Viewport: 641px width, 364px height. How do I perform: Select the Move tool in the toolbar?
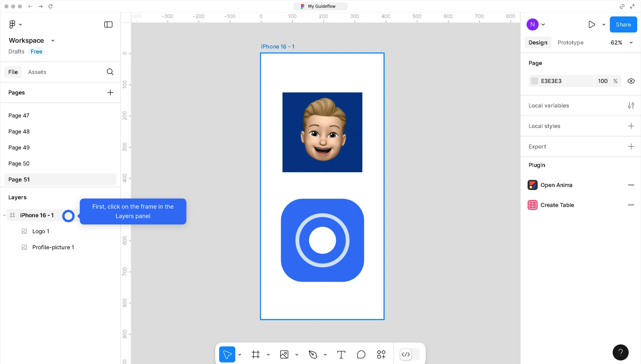(x=227, y=354)
